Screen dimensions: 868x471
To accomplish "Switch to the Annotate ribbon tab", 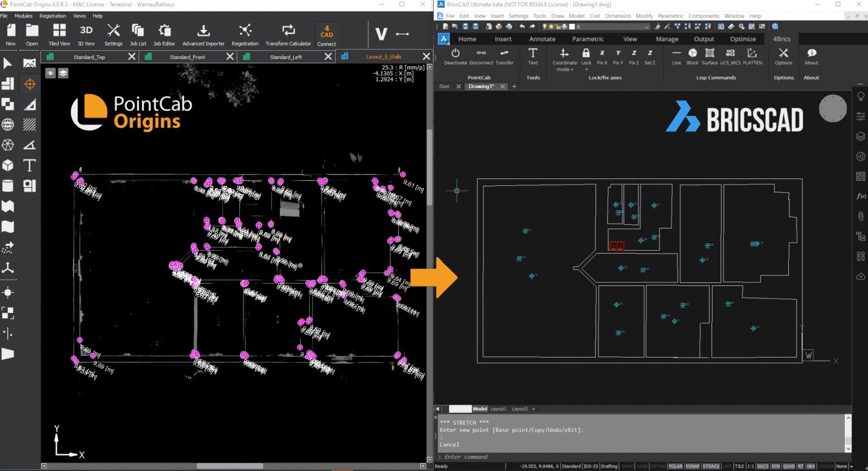I will (x=541, y=38).
